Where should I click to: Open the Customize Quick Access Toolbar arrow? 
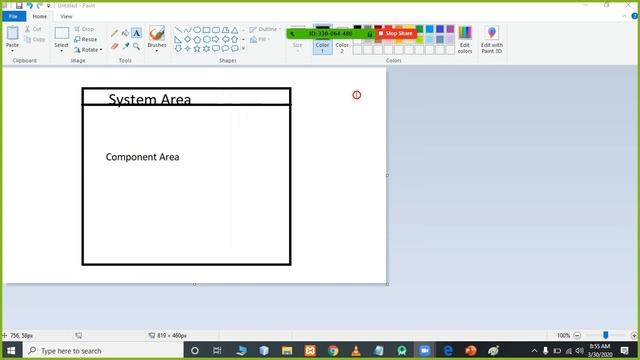coord(48,6)
